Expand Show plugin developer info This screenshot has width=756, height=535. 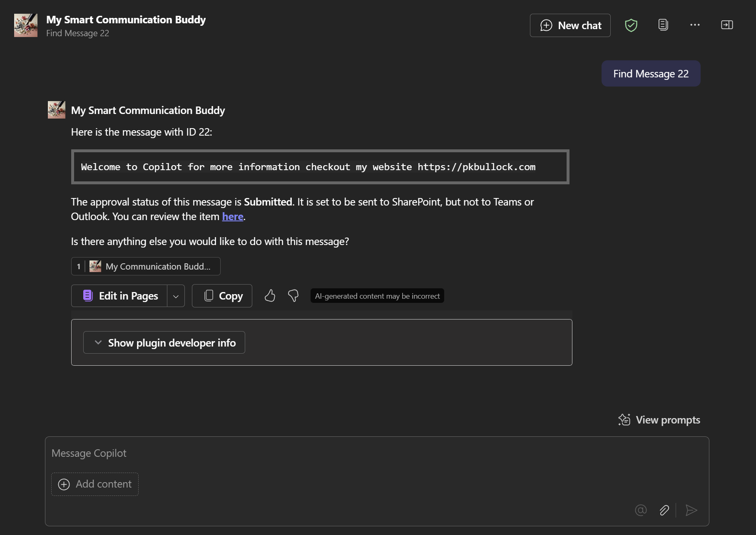coord(164,342)
